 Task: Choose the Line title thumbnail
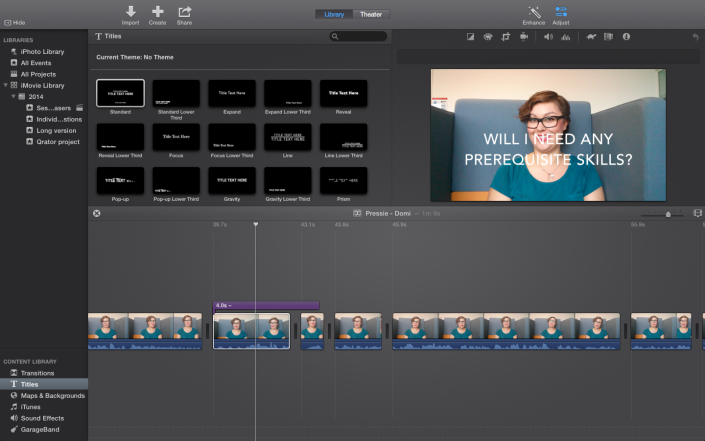(x=287, y=137)
